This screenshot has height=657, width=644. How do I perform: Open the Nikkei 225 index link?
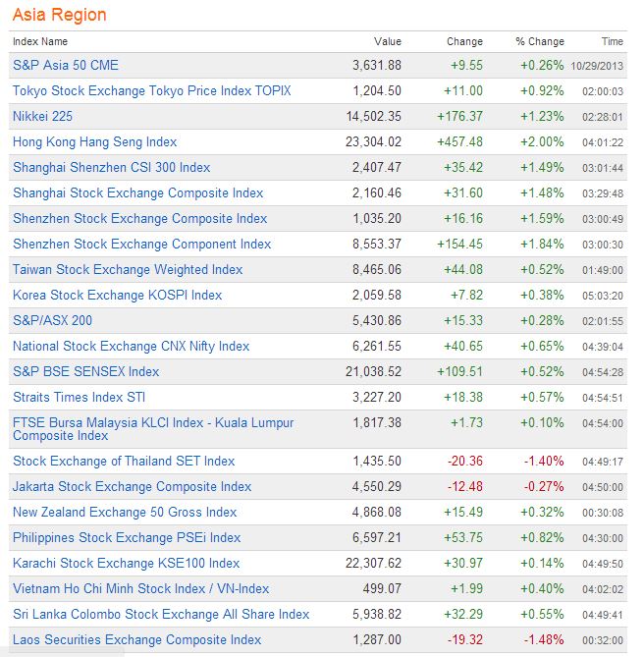42,116
